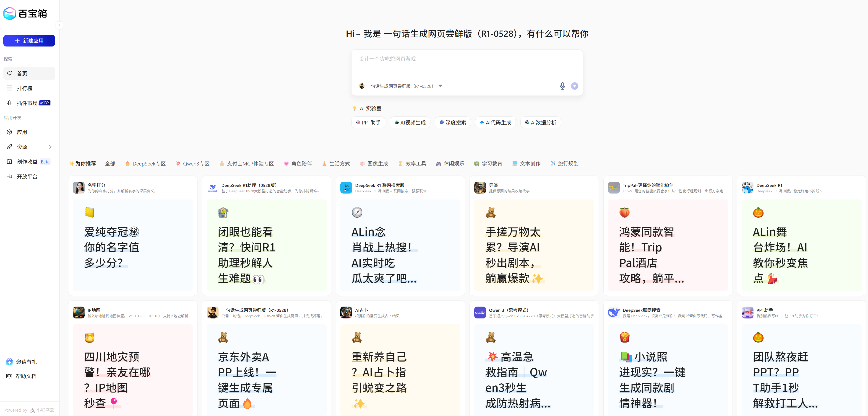Select the Qwen3专区 category tab

[x=192, y=164]
